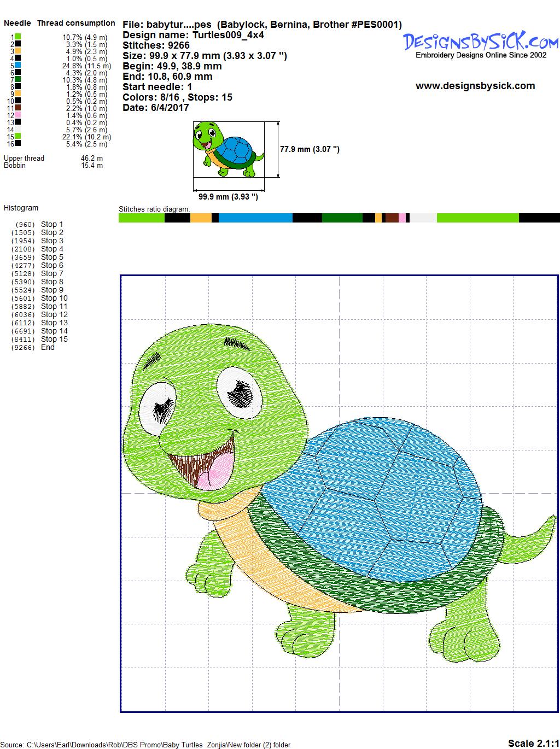Click the turtle's pink tongue in the preview
Screen dimensions: 560x749
(x=212, y=471)
